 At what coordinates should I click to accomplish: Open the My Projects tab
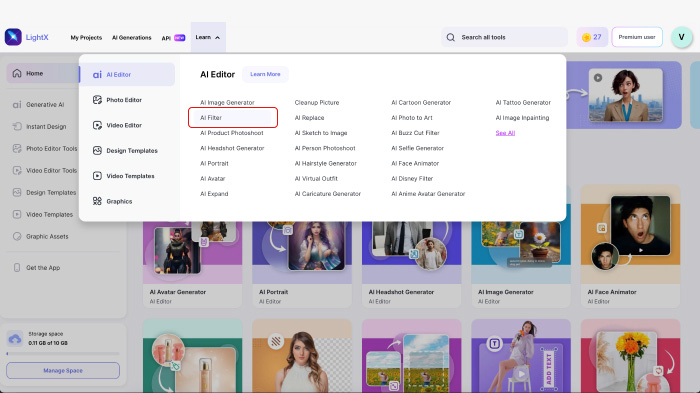pyautogui.click(x=86, y=38)
